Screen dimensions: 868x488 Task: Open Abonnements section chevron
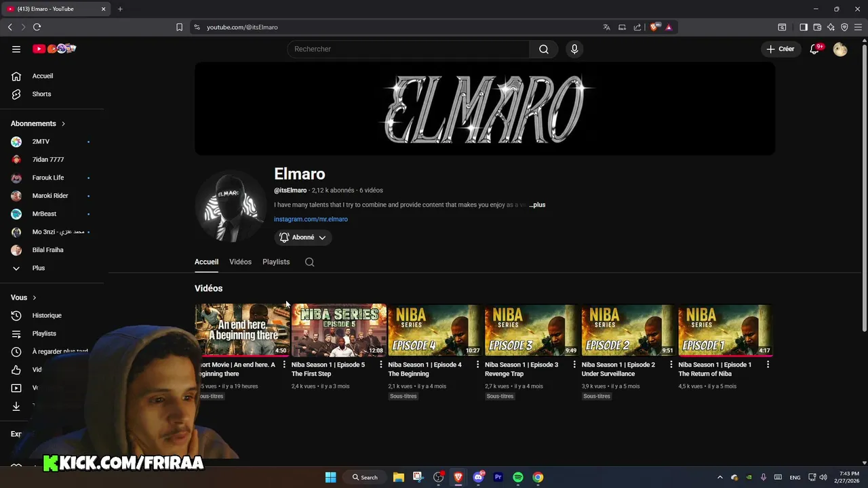tap(63, 123)
